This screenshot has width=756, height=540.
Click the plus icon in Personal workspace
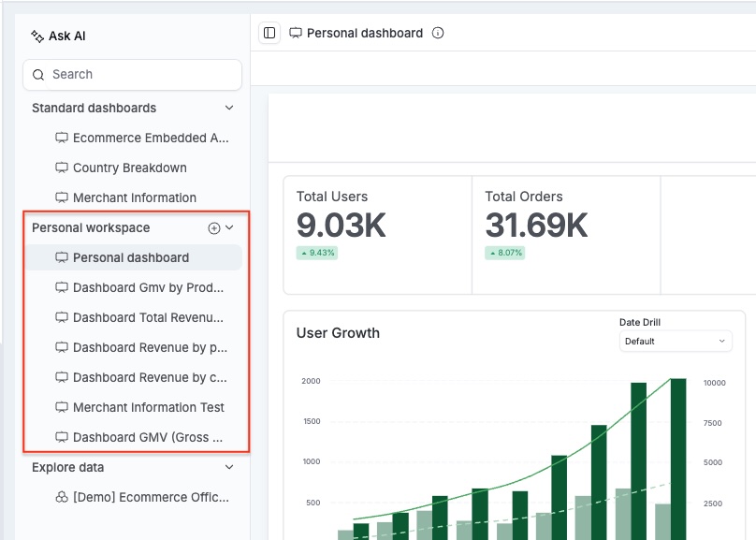pyautogui.click(x=213, y=227)
